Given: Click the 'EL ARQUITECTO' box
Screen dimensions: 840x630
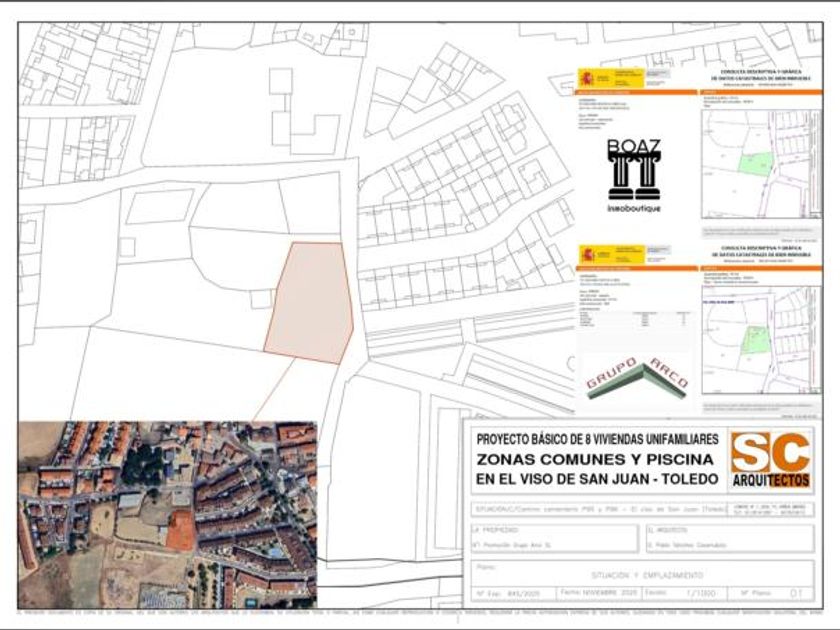Looking at the screenshot, I should click(730, 537).
